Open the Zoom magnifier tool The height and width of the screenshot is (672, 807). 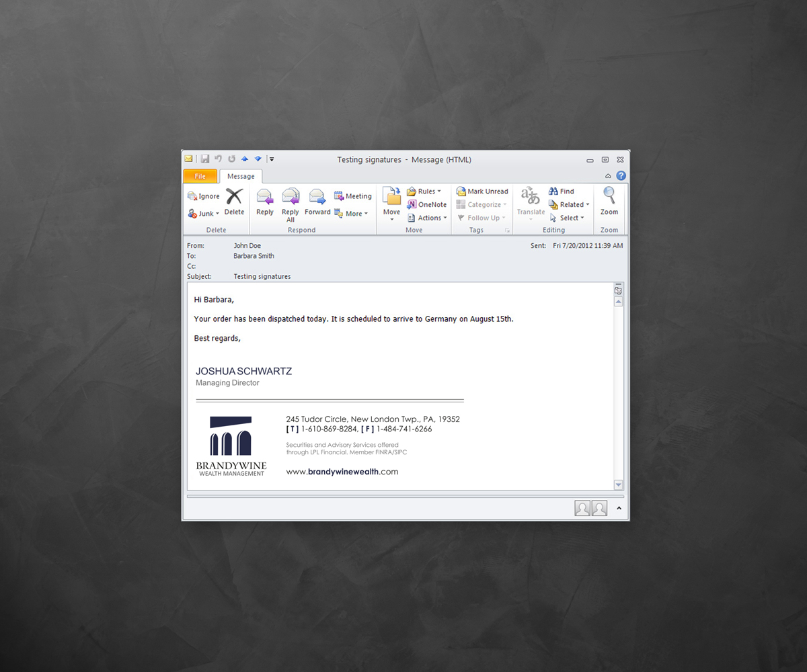pyautogui.click(x=609, y=202)
